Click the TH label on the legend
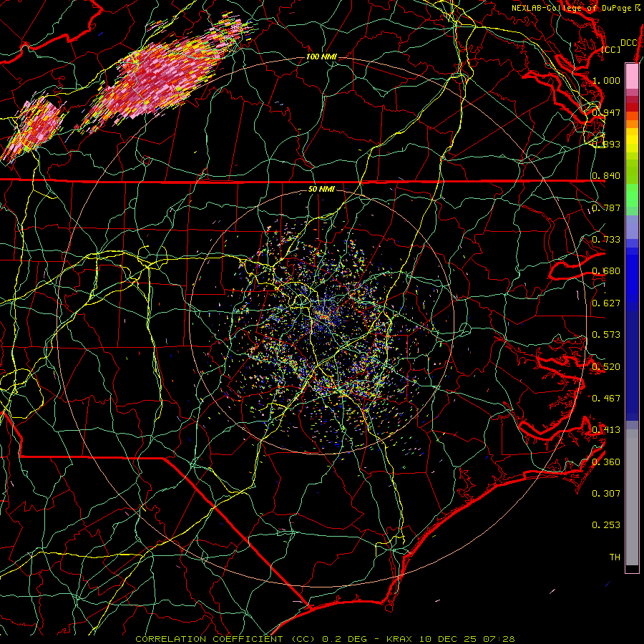The width and height of the screenshot is (644, 644). (x=615, y=557)
